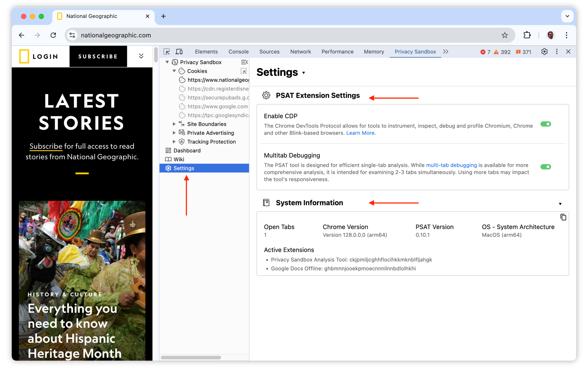Switch to the Network tab
Image resolution: width=588 pixels, height=368 pixels.
pyautogui.click(x=300, y=52)
